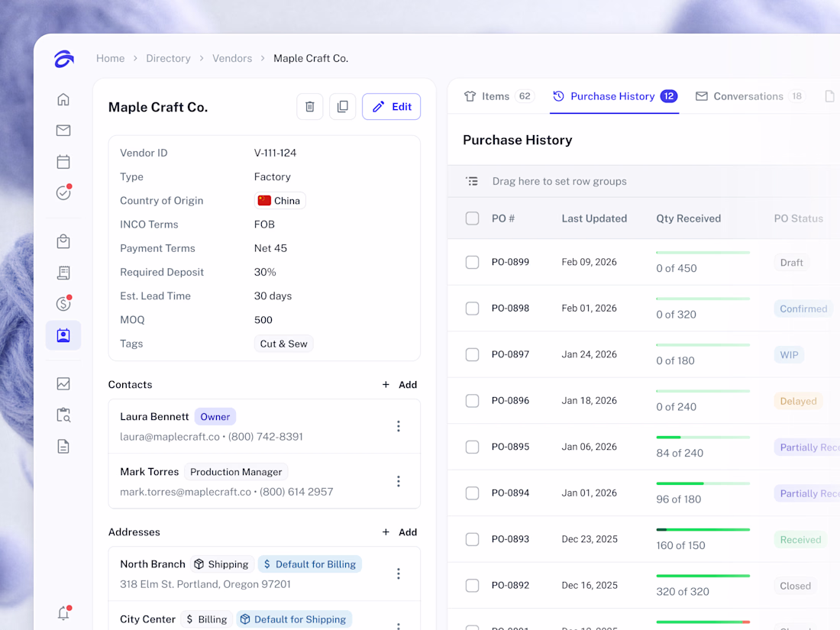Click the China country chip
The image size is (840, 630).
[x=279, y=201]
